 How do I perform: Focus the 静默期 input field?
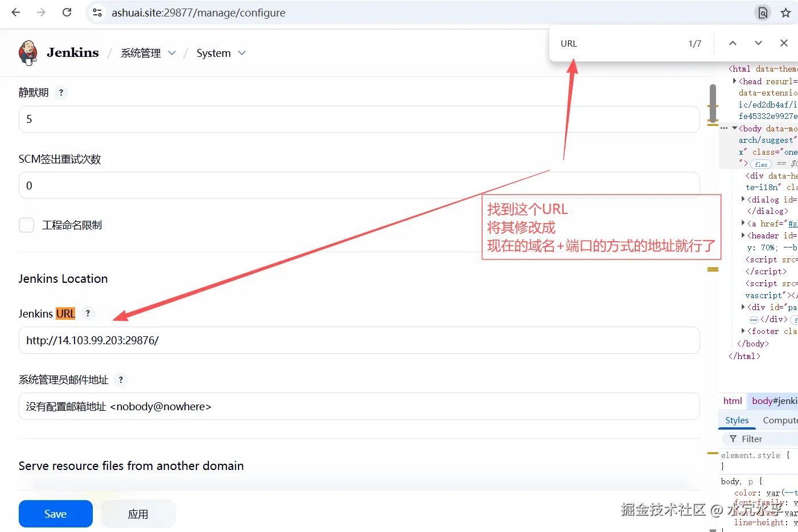pos(359,119)
